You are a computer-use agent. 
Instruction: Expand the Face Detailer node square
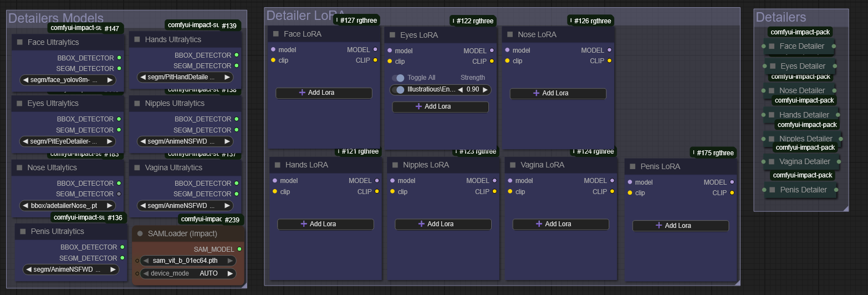772,46
